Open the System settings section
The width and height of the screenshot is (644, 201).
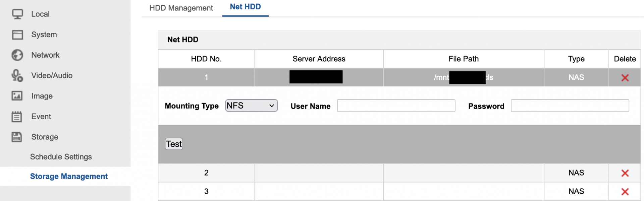(x=44, y=35)
